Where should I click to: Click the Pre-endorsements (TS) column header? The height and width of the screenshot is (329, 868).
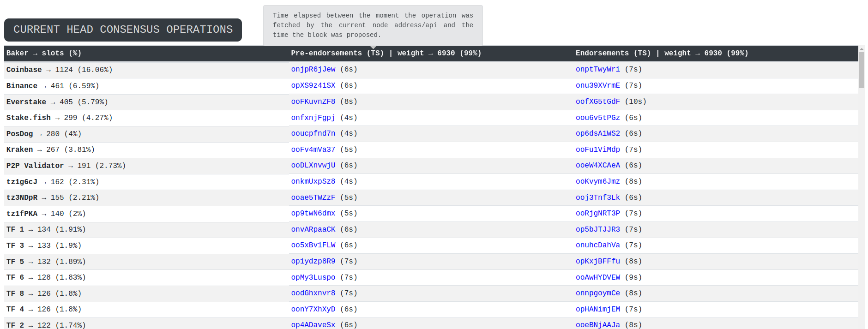(x=337, y=53)
